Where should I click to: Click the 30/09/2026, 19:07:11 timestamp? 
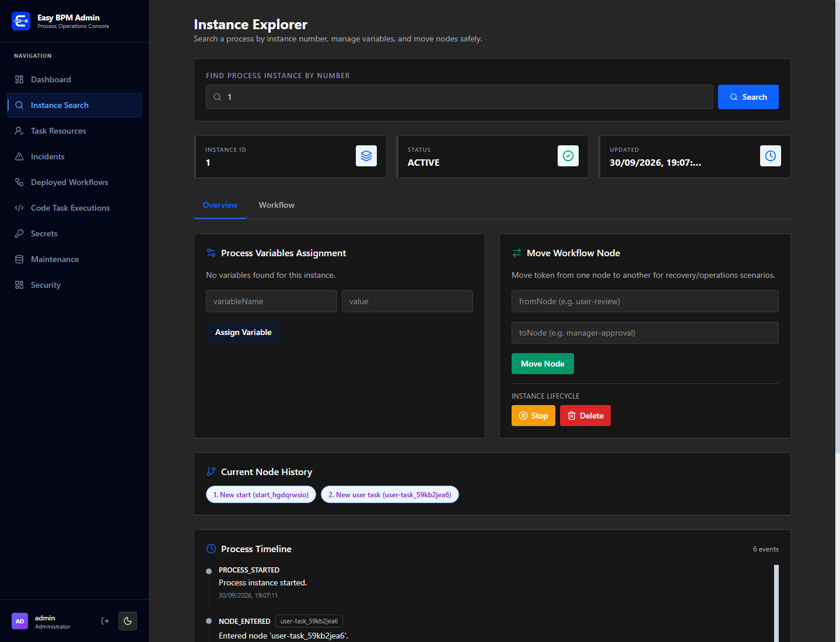(x=248, y=595)
